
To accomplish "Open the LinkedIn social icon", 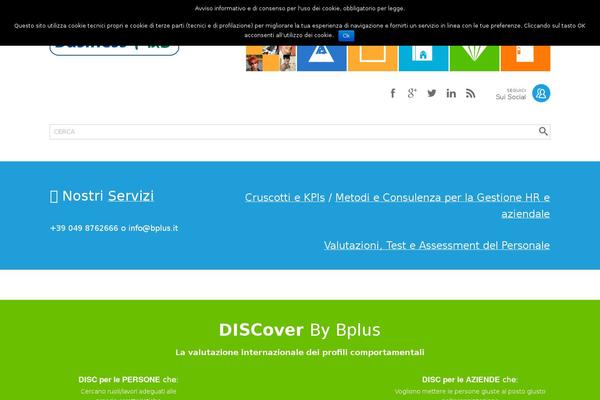I will (x=451, y=93).
